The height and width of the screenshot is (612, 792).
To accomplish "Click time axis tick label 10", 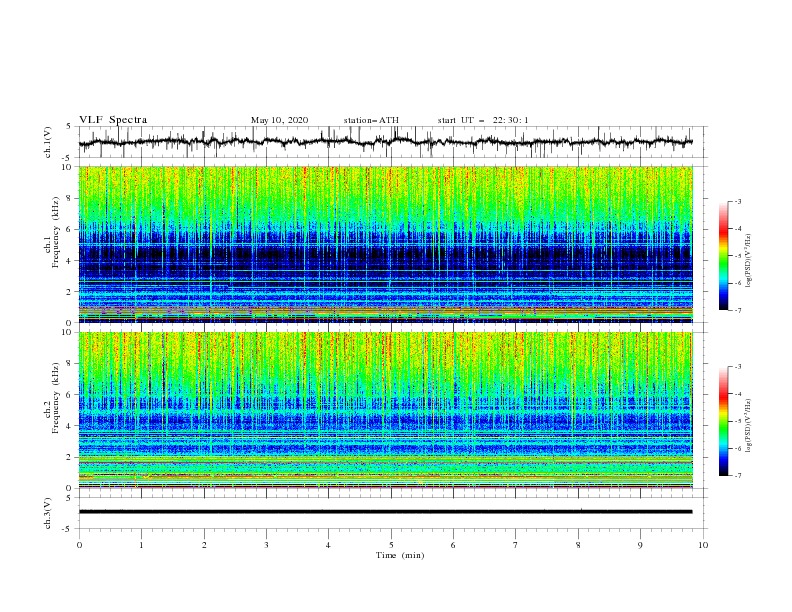I will click(703, 545).
